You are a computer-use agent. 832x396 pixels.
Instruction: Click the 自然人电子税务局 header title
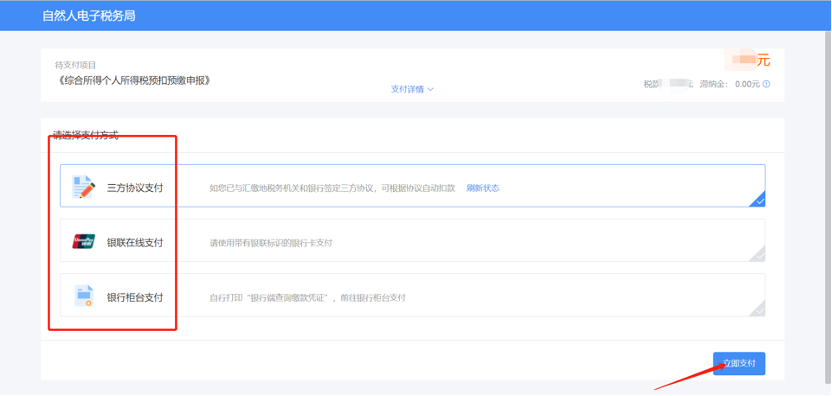click(89, 16)
